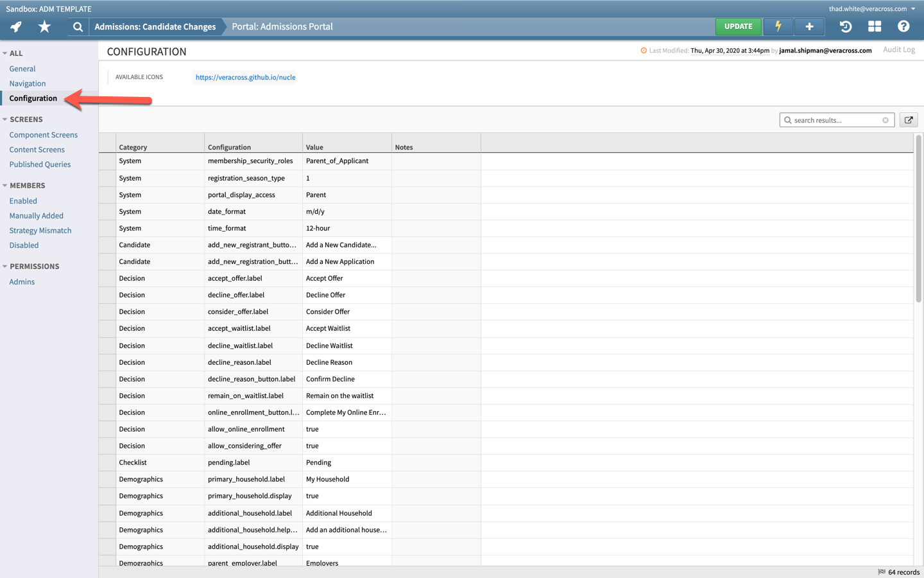Click the plus icon to add record
The image size is (924, 578).
click(x=809, y=26)
